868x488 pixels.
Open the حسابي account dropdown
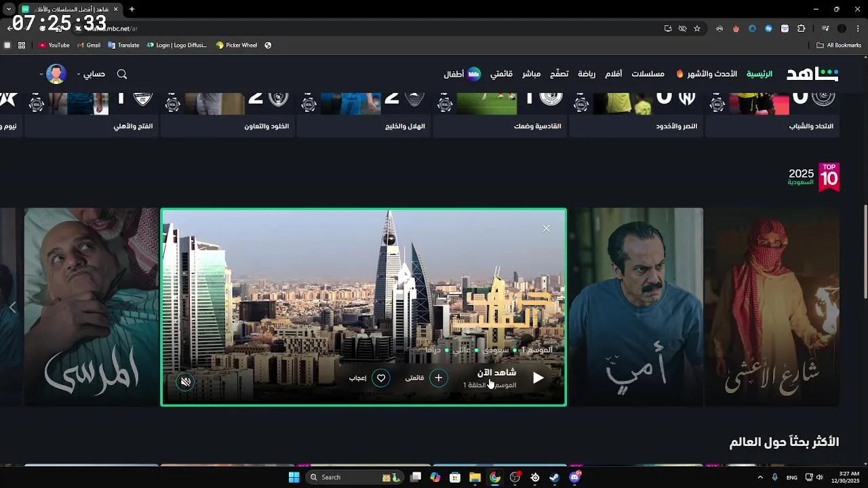tap(91, 74)
